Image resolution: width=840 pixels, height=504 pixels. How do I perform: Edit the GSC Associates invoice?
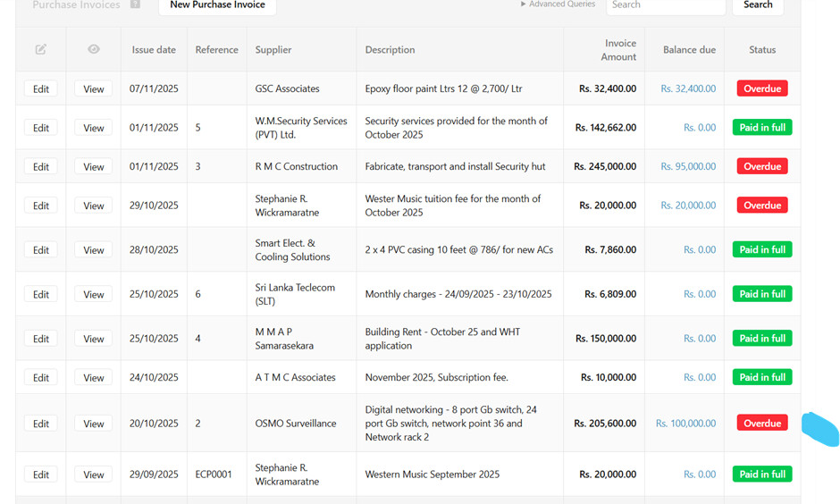41,89
